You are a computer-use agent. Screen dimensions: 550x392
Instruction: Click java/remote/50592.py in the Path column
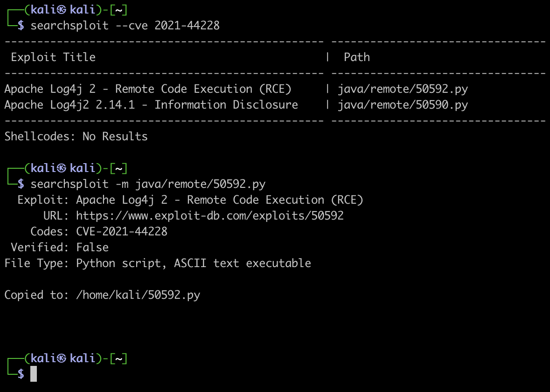pyautogui.click(x=403, y=89)
